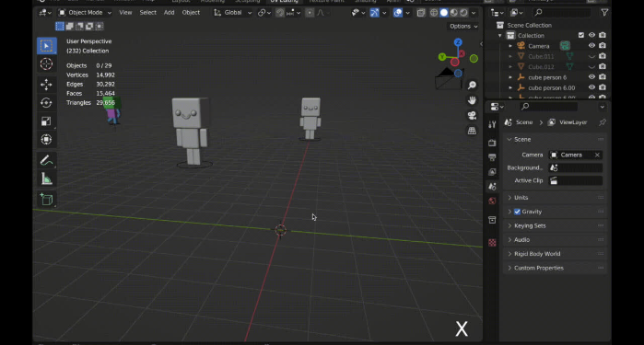Open the Object menu in viewport header
The image size is (644, 345).
(x=191, y=13)
